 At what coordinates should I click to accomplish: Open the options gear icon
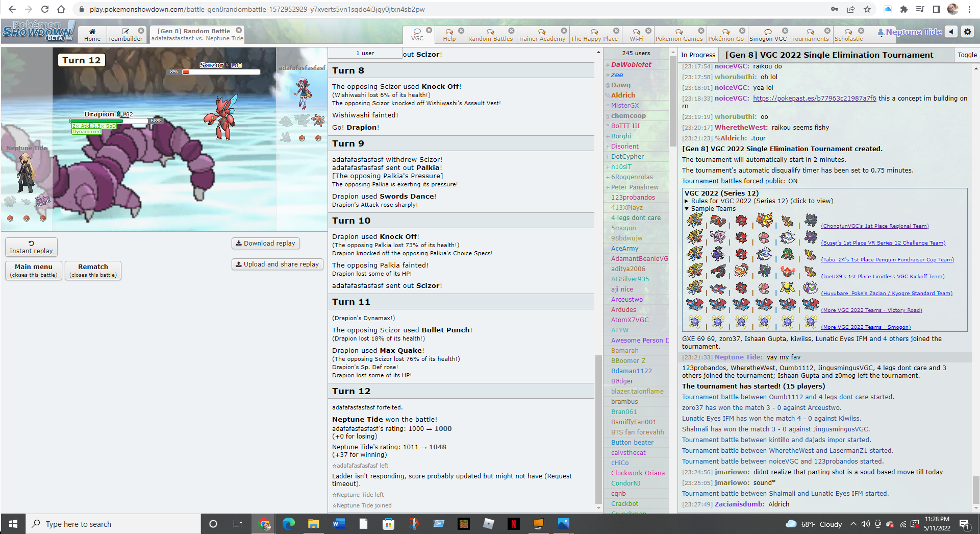967,32
